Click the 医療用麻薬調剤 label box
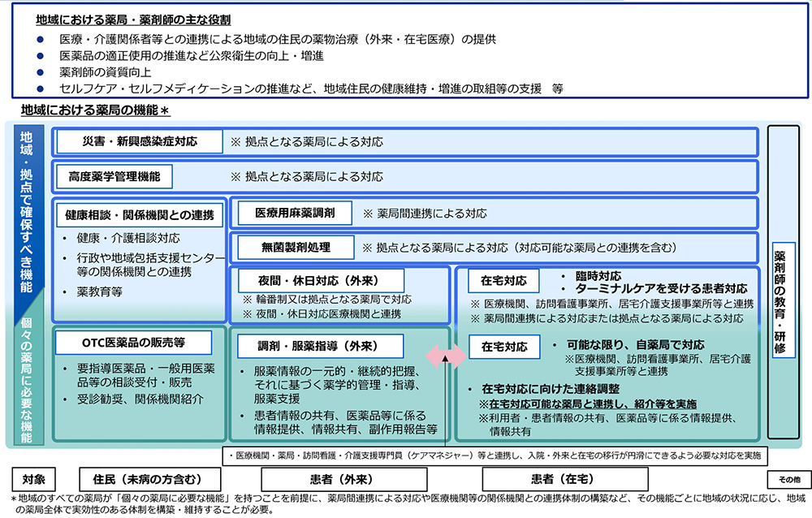The image size is (812, 518). click(294, 212)
